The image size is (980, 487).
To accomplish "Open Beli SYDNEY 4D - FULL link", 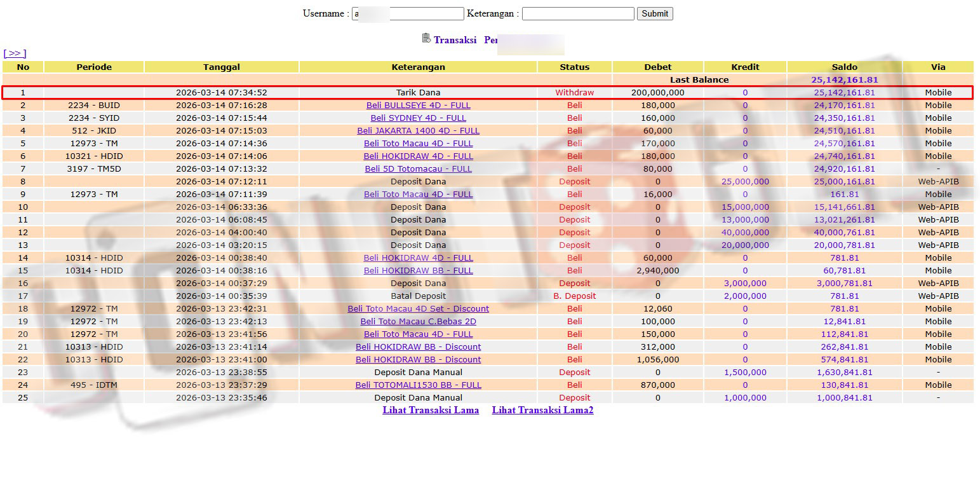I will coord(418,118).
